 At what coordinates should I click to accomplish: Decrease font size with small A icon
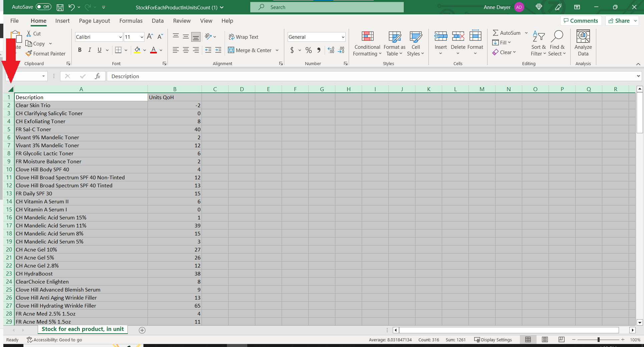pyautogui.click(x=160, y=36)
